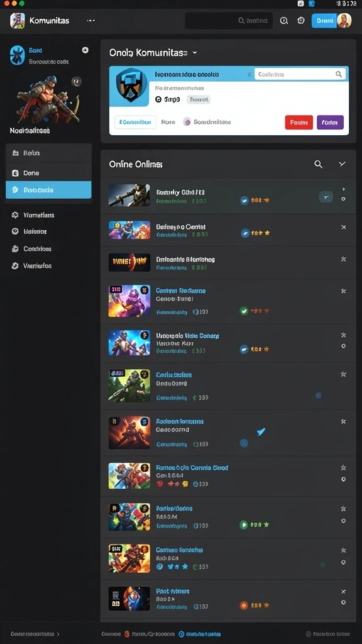Click the macOS menu bar clock
Image resolution: width=362 pixels, height=644 pixels.
[x=346, y=3]
